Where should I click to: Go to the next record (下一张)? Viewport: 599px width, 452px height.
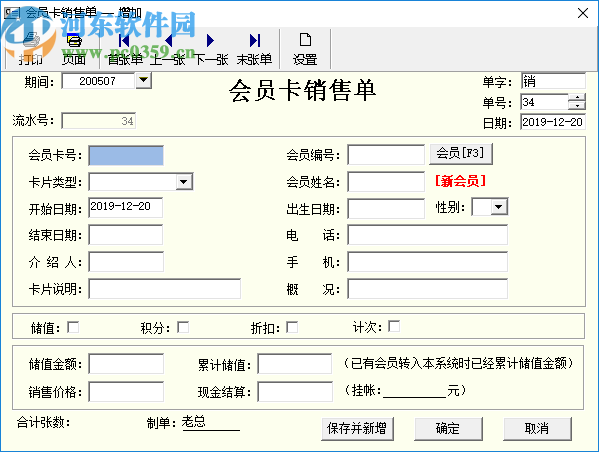click(x=211, y=49)
